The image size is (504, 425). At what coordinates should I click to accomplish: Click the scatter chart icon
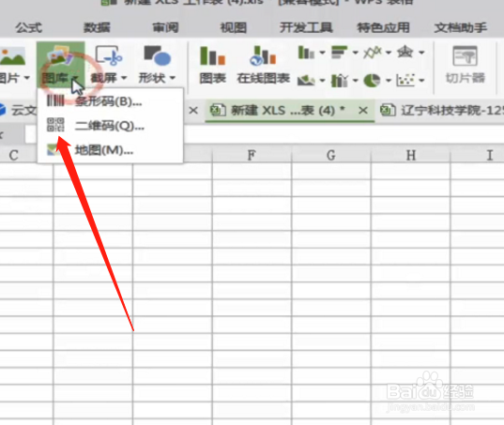pyautogui.click(x=405, y=81)
